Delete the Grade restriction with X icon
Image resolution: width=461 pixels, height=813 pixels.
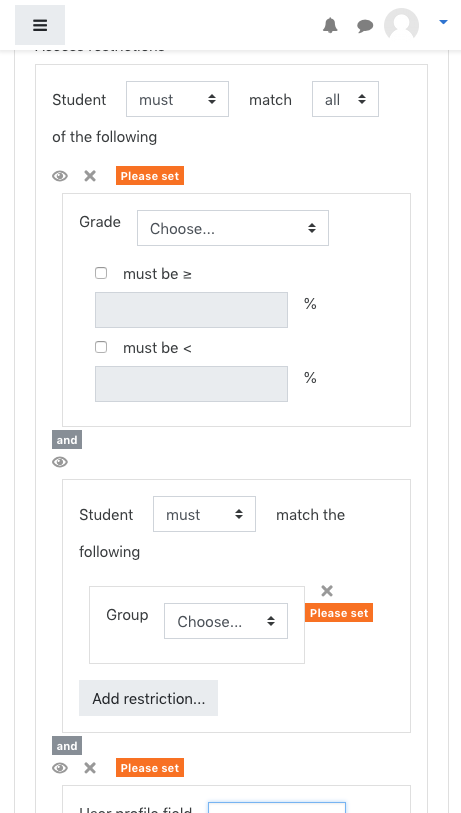point(90,176)
